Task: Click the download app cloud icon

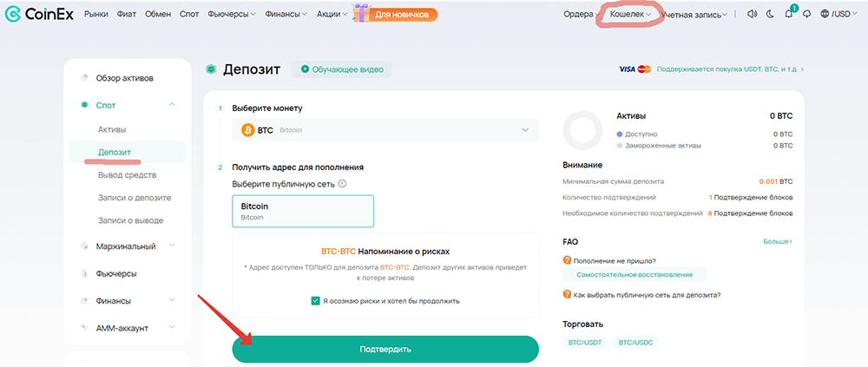Action: [806, 15]
